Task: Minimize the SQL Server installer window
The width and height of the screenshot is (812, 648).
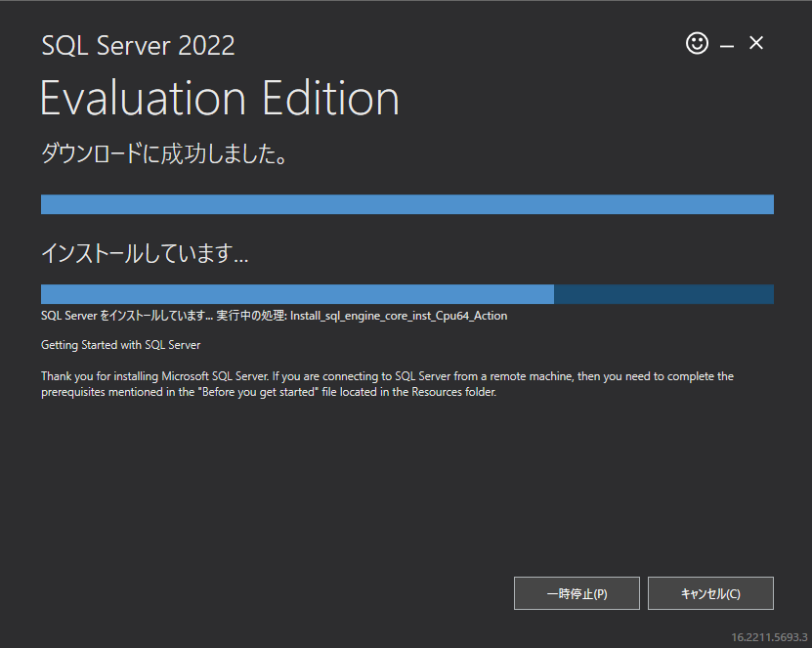Action: 727,46
